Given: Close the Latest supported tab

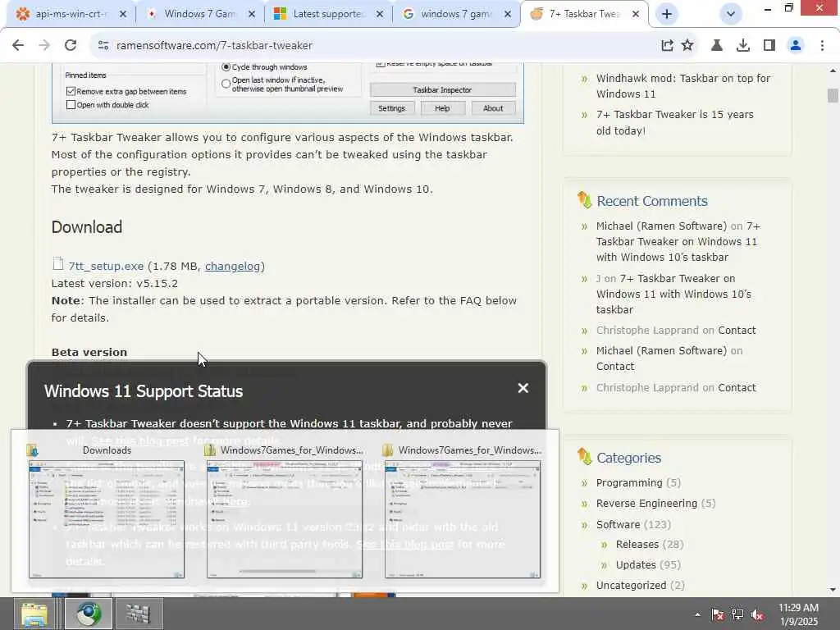Looking at the screenshot, I should click(380, 14).
